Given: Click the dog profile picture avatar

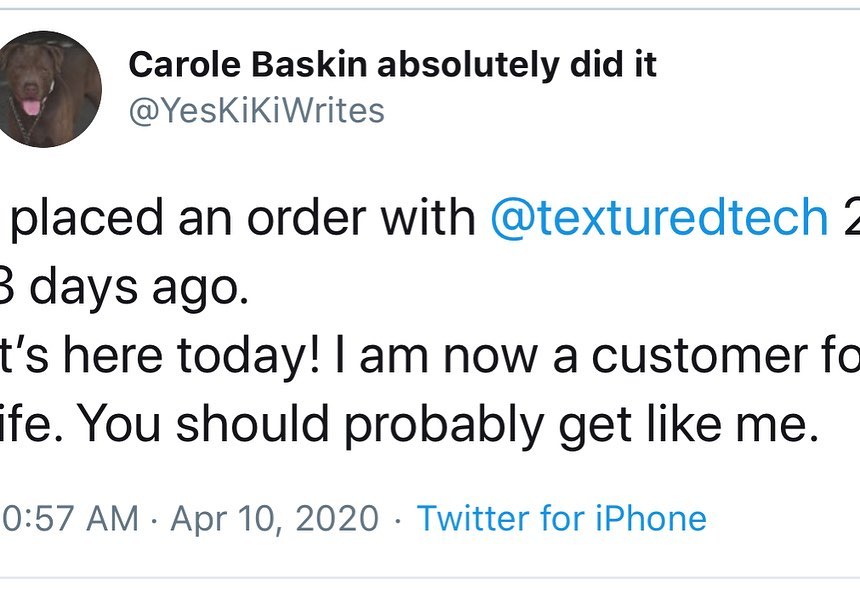Looking at the screenshot, I should pyautogui.click(x=50, y=89).
